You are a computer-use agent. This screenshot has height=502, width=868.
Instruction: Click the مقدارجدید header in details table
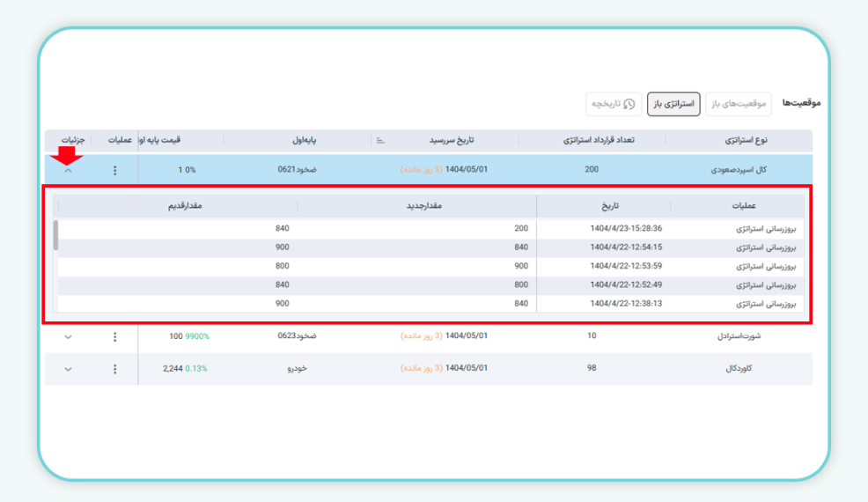tap(419, 206)
